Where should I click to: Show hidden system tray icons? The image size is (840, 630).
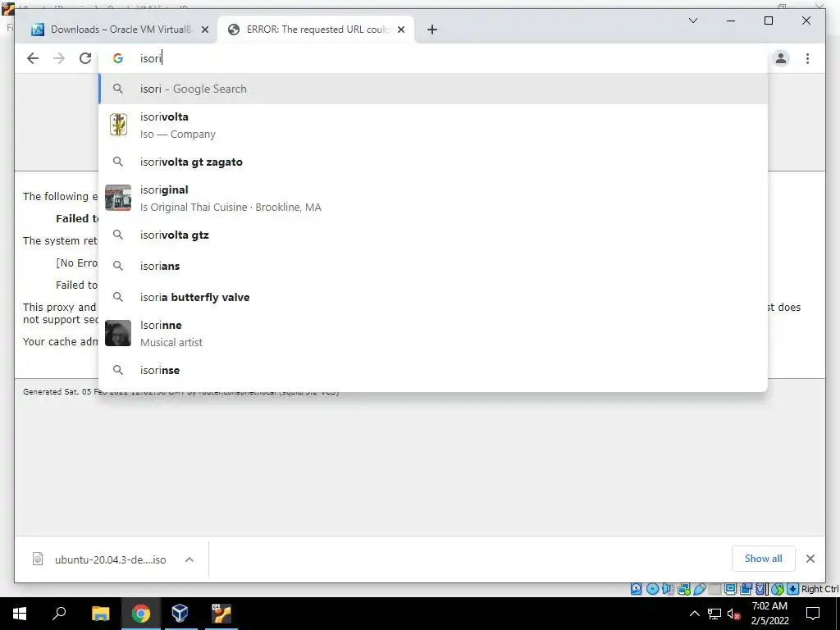pos(694,614)
